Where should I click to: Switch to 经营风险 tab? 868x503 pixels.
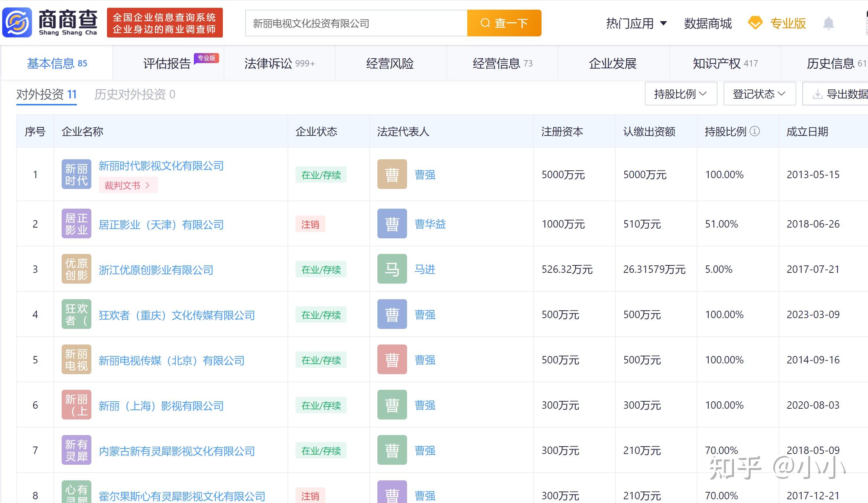pos(390,63)
